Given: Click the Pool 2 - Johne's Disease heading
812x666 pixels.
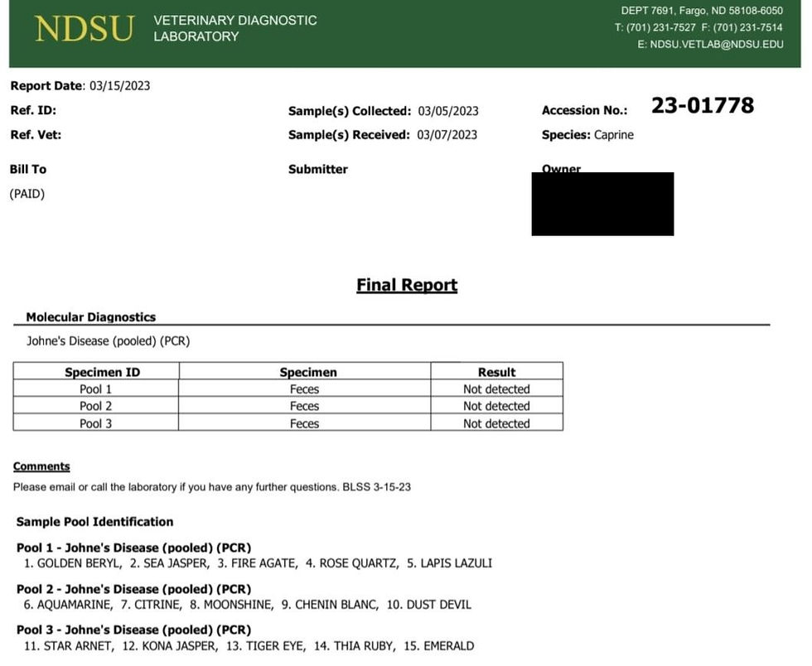Looking at the screenshot, I should pos(133,589).
